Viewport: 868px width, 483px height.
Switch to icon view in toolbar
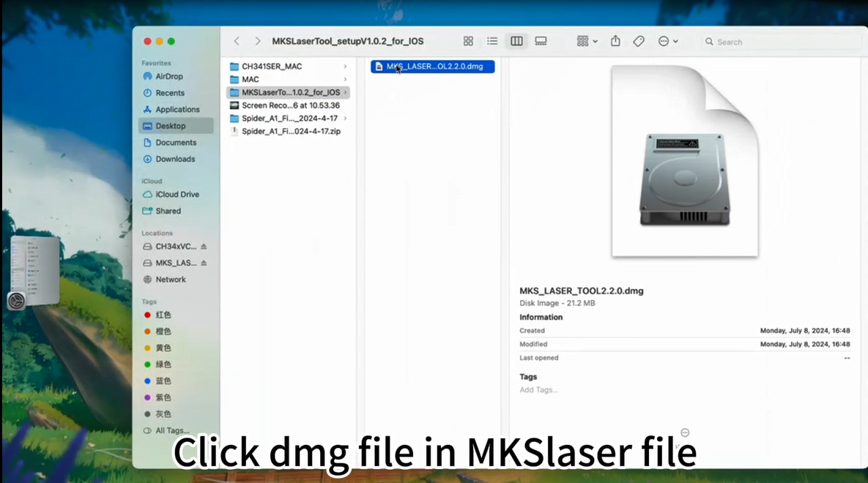(468, 42)
